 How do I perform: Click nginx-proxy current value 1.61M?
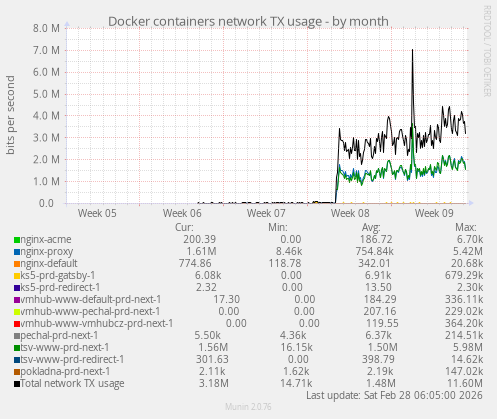tap(202, 252)
